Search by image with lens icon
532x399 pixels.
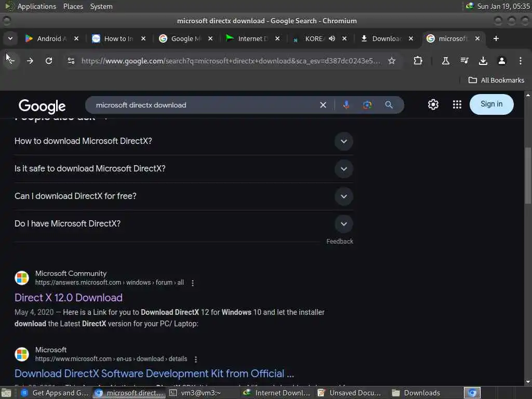[x=367, y=105]
